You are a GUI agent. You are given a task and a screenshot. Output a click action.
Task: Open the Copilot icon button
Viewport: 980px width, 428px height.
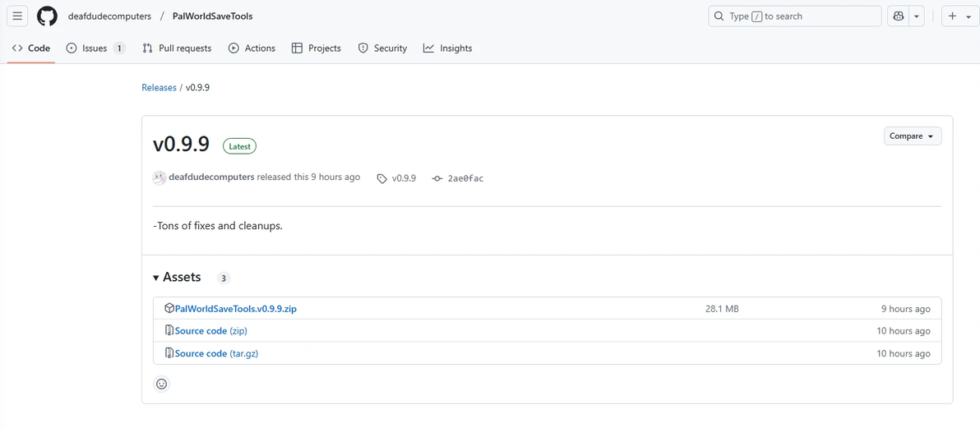pyautogui.click(x=899, y=16)
